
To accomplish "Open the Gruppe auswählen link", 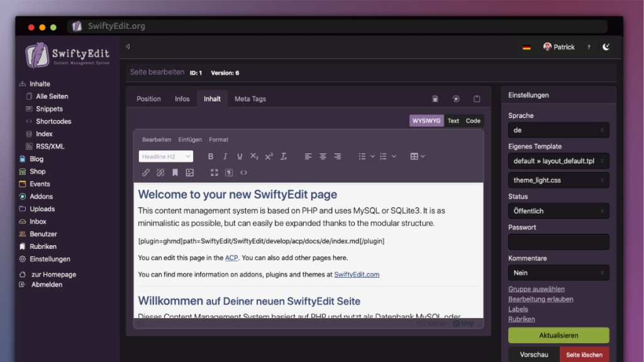I will 536,289.
